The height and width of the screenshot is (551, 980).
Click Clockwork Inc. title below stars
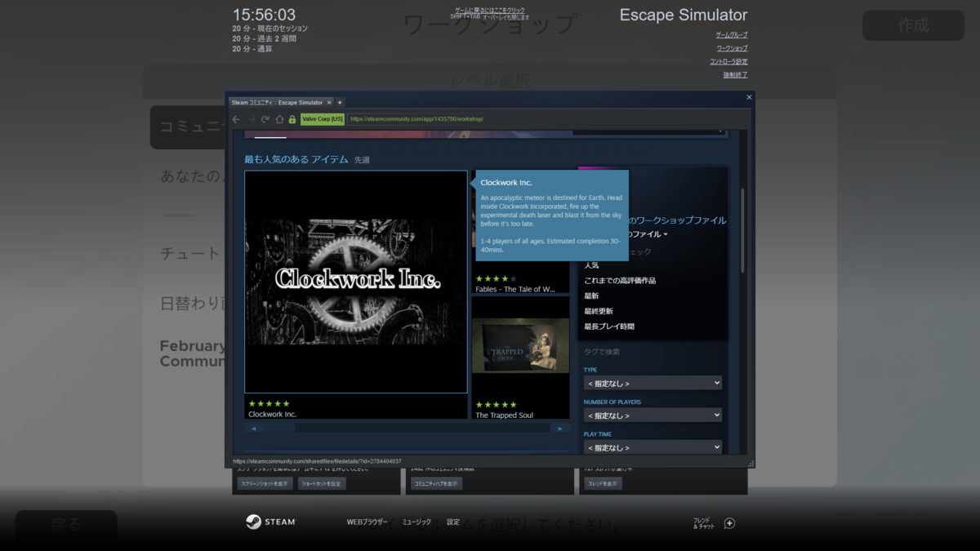pyautogui.click(x=272, y=415)
